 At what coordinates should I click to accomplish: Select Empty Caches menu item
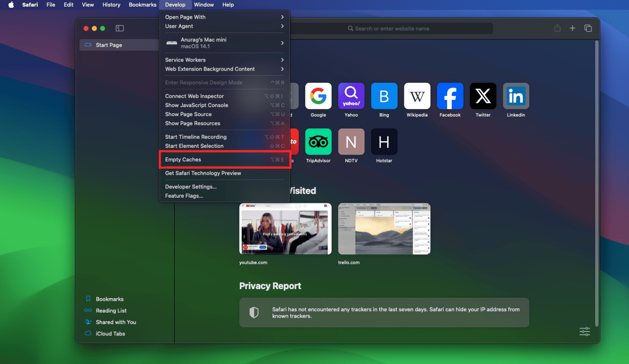tap(225, 159)
